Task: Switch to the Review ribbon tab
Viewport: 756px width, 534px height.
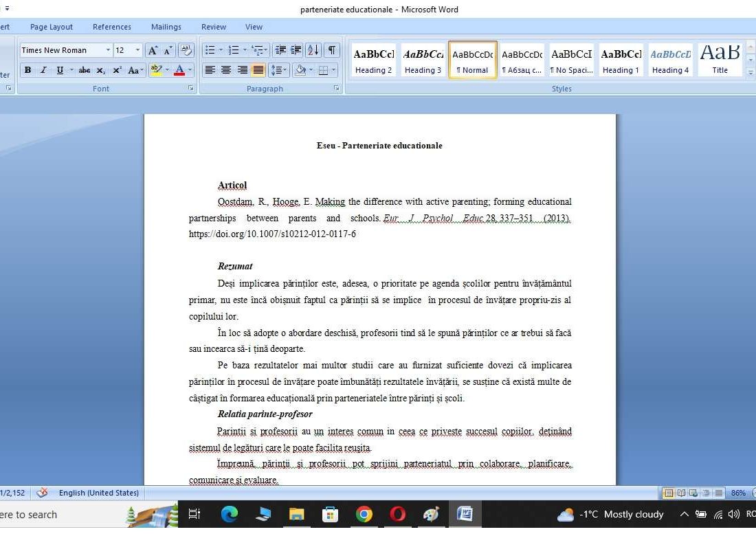Action: click(x=213, y=27)
